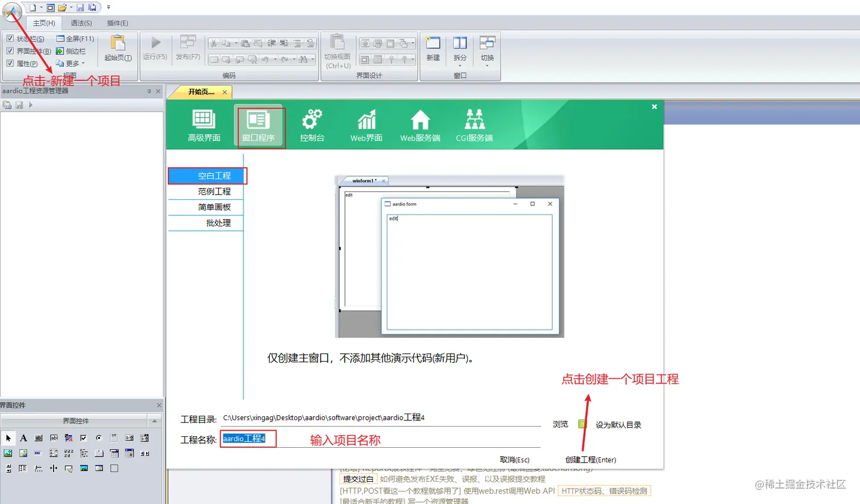Select the calendar control in toolbox
The height and width of the screenshot is (504, 860).
pos(129,453)
